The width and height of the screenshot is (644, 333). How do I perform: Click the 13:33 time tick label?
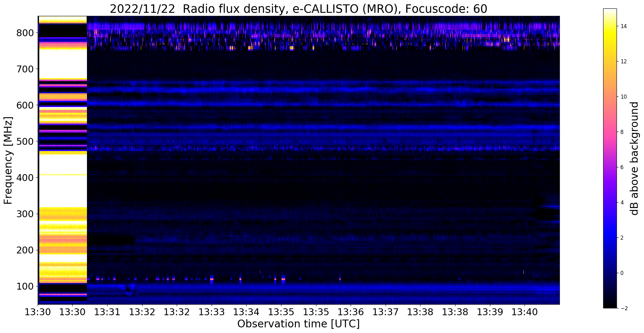coord(212,312)
